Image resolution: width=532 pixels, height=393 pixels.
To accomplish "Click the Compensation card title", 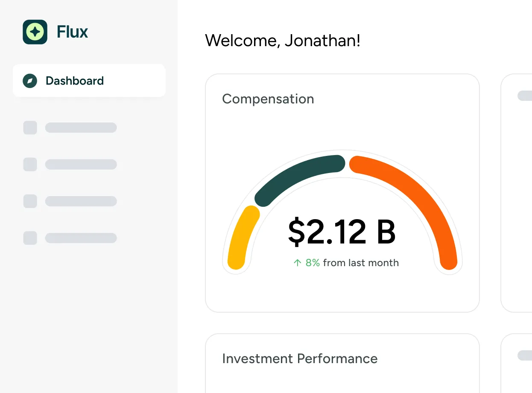I will pyautogui.click(x=268, y=99).
